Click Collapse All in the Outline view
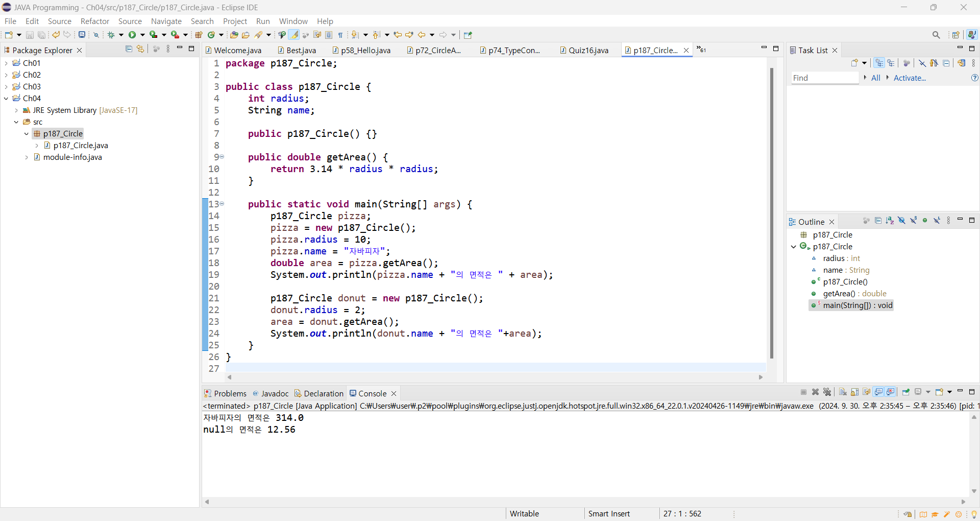The width and height of the screenshot is (980, 521). (878, 221)
